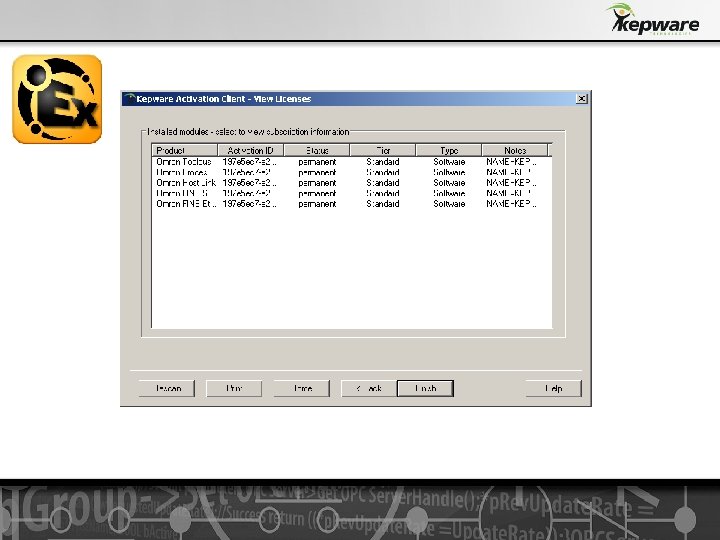
Task: Sort by the Activation ID column header
Action: [x=251, y=150]
